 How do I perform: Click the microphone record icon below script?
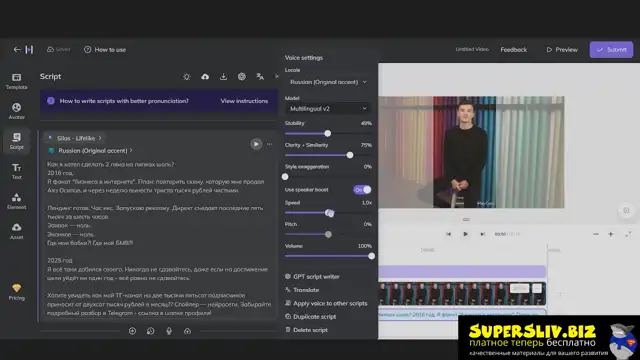click(169, 331)
